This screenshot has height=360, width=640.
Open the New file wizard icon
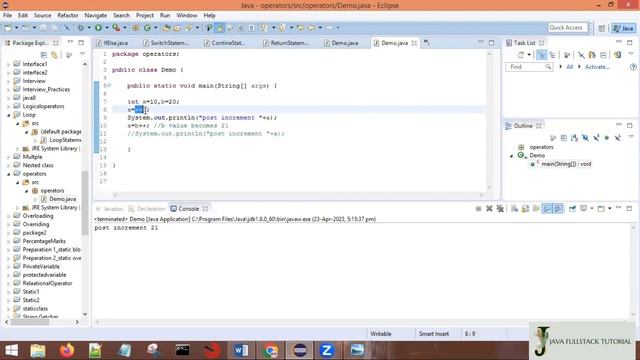[x=8, y=28]
